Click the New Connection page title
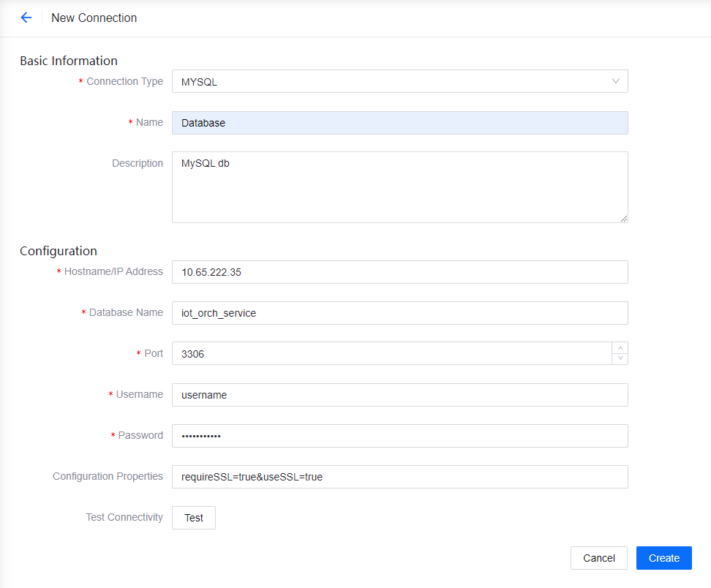Viewport: 711px width, 588px height. point(94,18)
